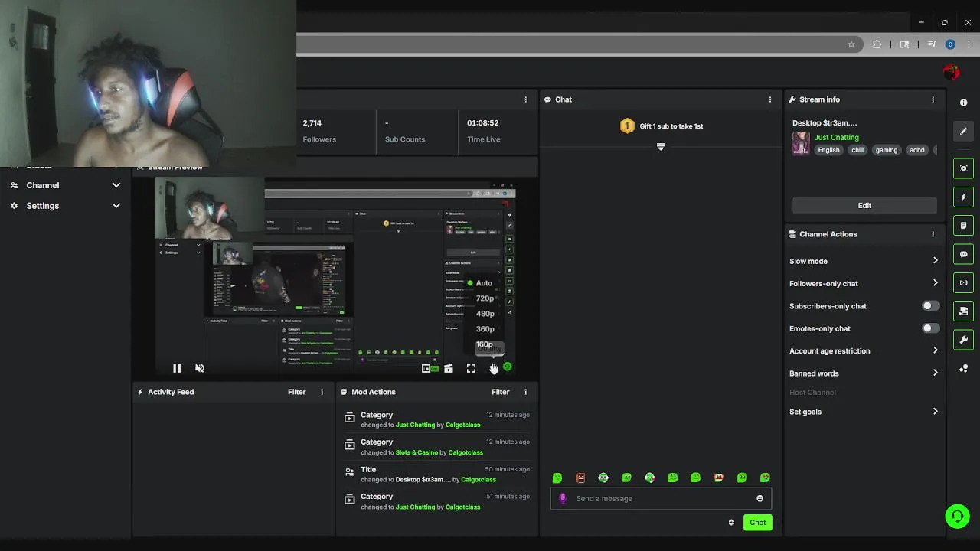Screen dimensions: 980x551
Task: Click the Just Chatting category link
Action: coord(836,138)
